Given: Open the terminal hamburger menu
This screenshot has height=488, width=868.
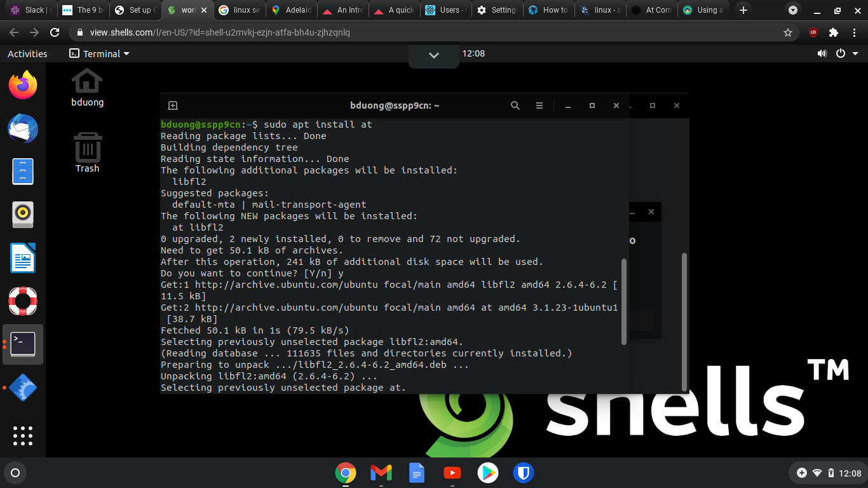Looking at the screenshot, I should 539,105.
